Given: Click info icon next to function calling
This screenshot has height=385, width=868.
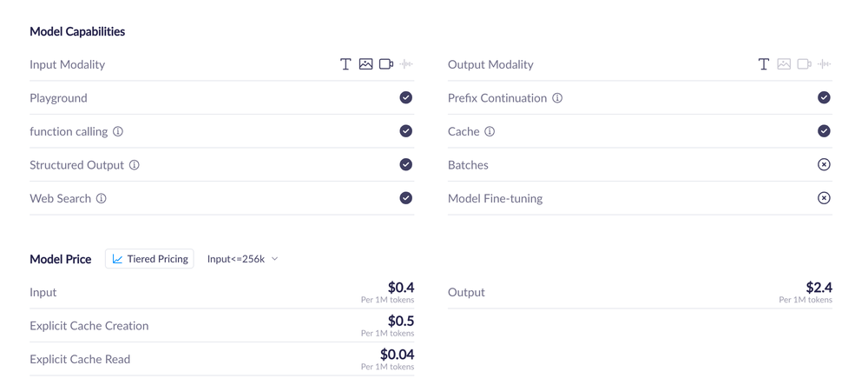Looking at the screenshot, I should (118, 131).
